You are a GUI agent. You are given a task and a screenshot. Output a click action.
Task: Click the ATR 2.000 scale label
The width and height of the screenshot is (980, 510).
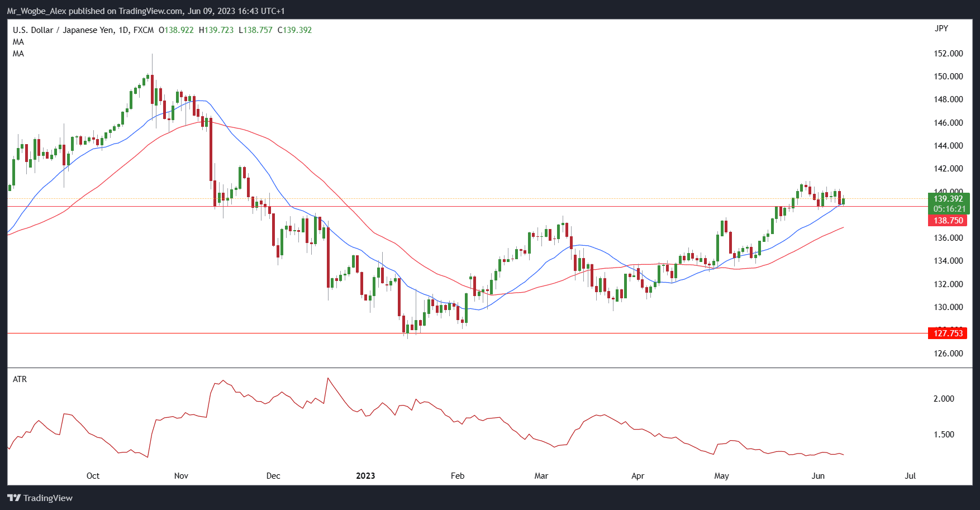coord(944,399)
